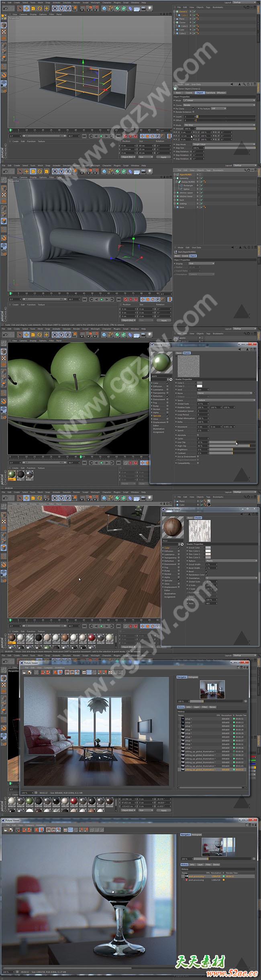Toggle Render Instances checkbox in Cloner properties

pos(193,112)
